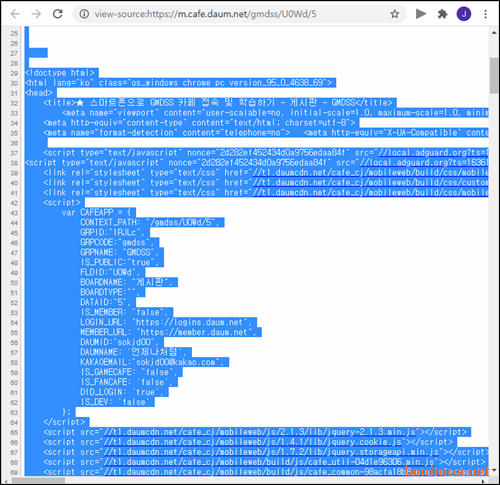The height and width of the screenshot is (485, 500).
Task: Click the html lang="ko" line
Action: click(178, 83)
